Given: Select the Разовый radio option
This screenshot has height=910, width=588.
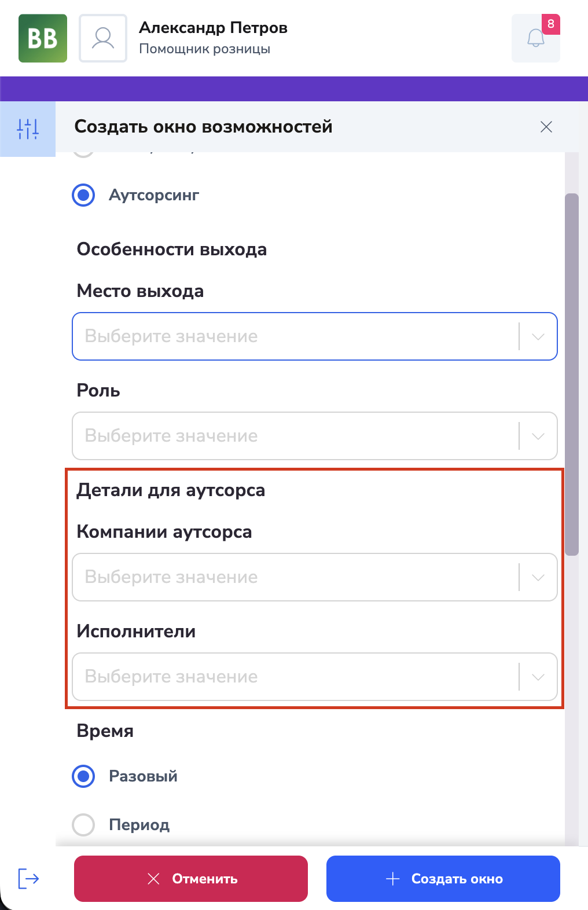Looking at the screenshot, I should tap(83, 776).
